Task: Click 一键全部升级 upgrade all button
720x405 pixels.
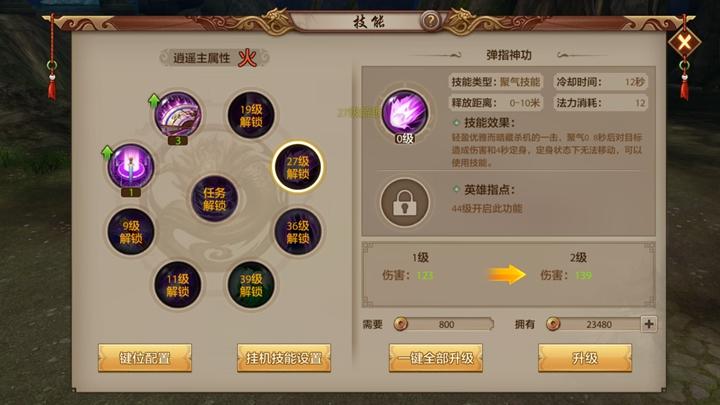Action: click(435, 358)
